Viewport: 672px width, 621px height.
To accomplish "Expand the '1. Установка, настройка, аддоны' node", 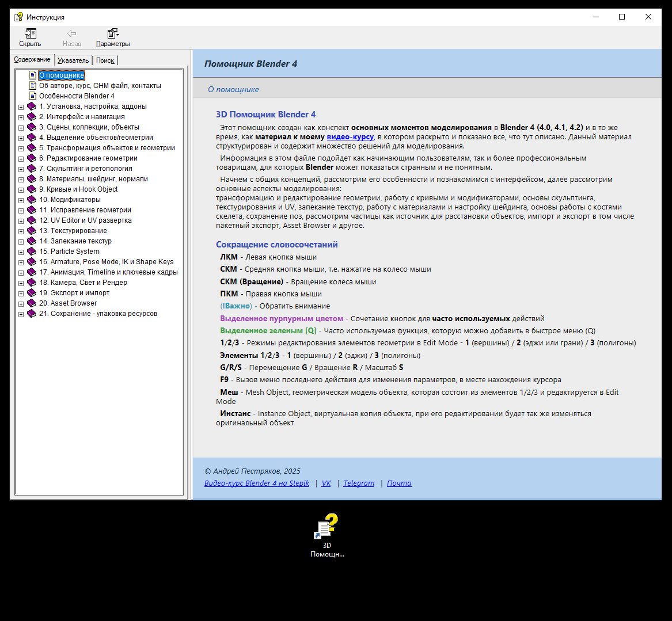I will (x=21, y=107).
